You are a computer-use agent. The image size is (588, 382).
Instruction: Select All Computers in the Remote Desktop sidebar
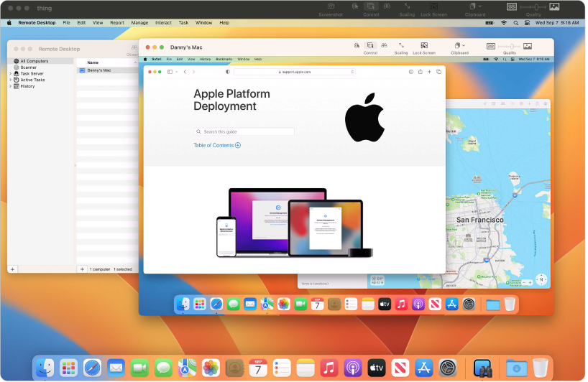click(40, 61)
